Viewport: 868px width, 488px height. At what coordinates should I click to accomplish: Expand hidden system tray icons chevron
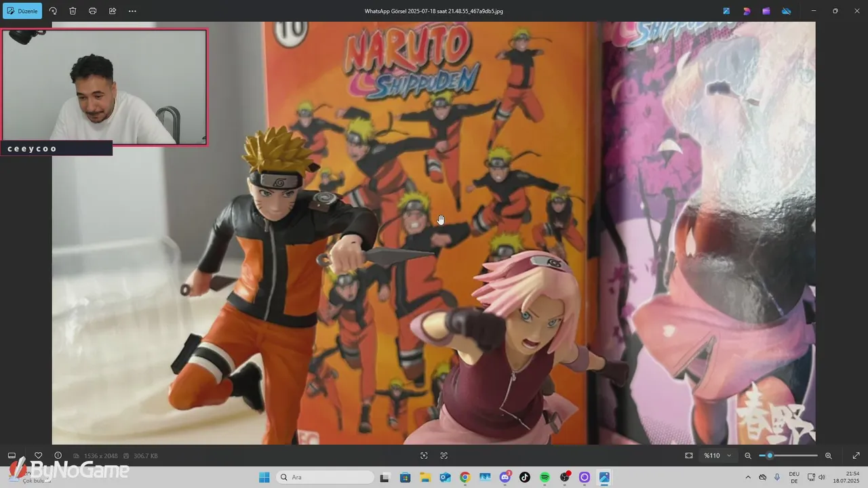tap(748, 477)
